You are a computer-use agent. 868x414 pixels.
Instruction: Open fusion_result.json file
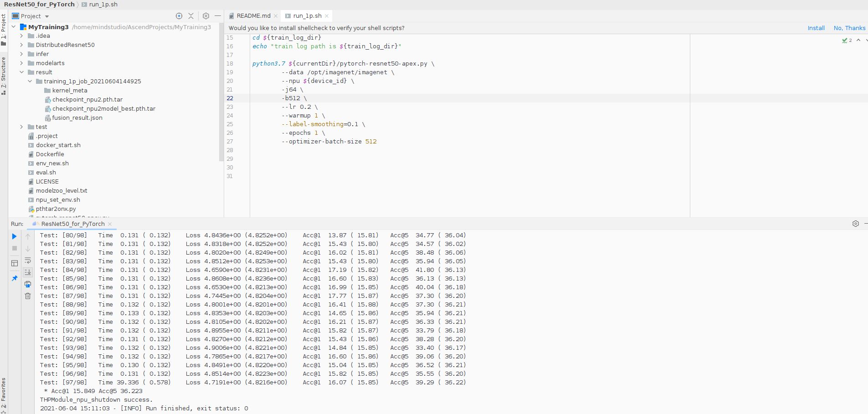click(77, 118)
